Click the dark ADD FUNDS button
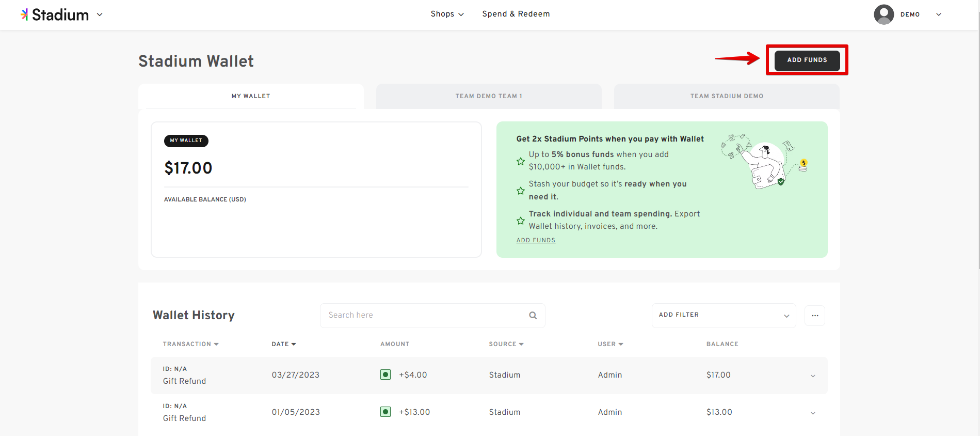980x436 pixels. tap(807, 60)
